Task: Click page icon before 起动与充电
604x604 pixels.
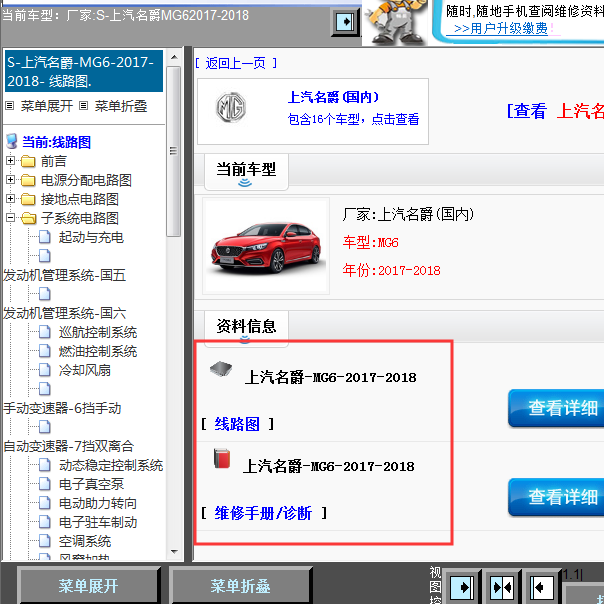Action: (45, 237)
